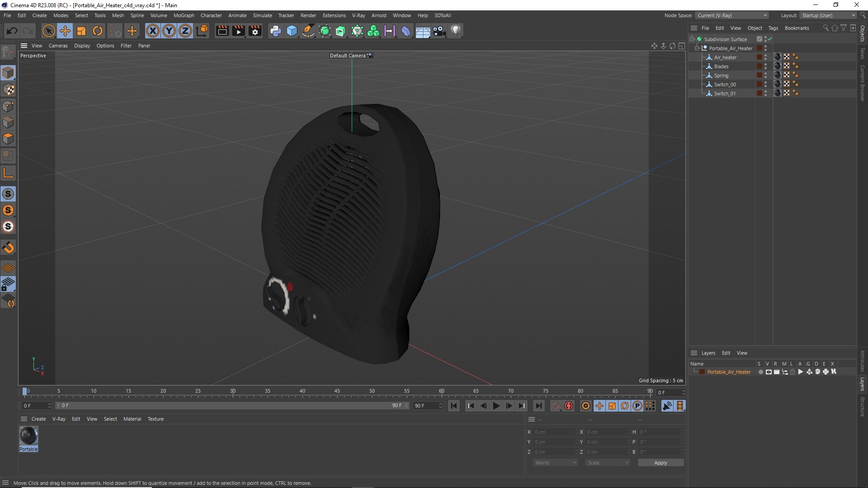
Task: Open the viewport Cameras menu
Action: coord(58,46)
